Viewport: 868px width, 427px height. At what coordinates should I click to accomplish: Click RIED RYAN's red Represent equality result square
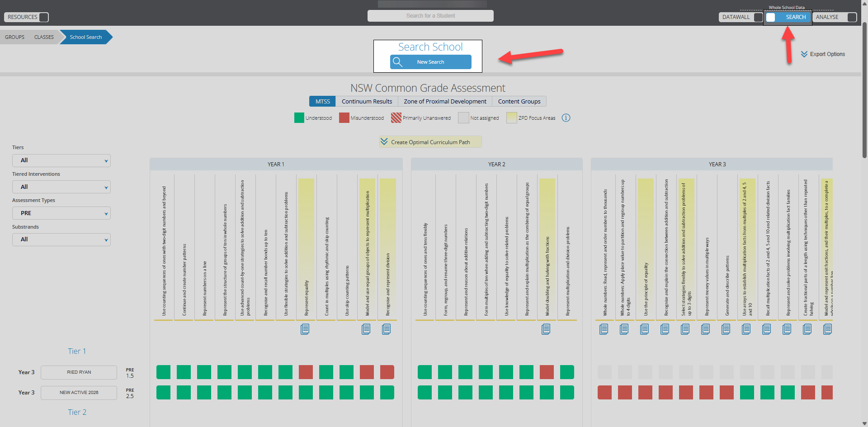[x=306, y=372]
